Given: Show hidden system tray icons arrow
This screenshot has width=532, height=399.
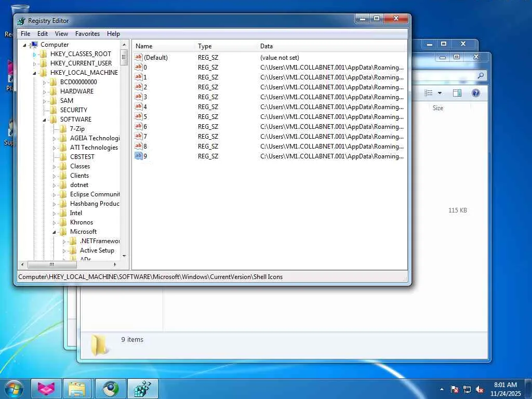Looking at the screenshot, I should coord(442,390).
